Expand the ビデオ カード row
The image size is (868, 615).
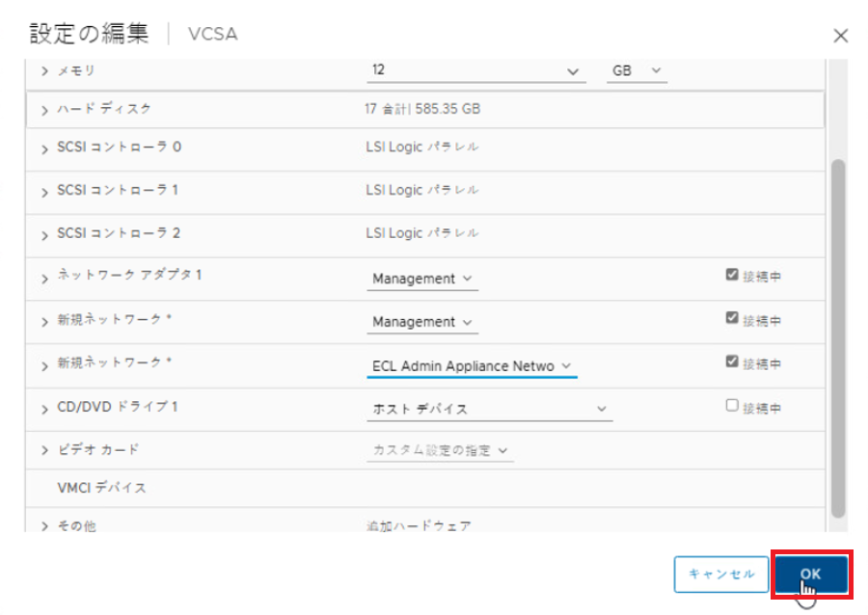click(x=45, y=450)
